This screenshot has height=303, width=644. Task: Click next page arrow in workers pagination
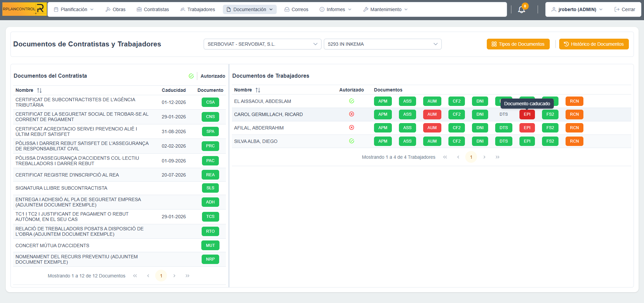pyautogui.click(x=484, y=157)
